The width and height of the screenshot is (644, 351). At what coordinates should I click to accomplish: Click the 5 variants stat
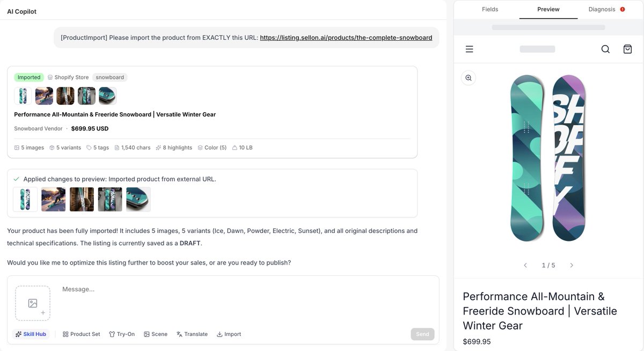65,148
